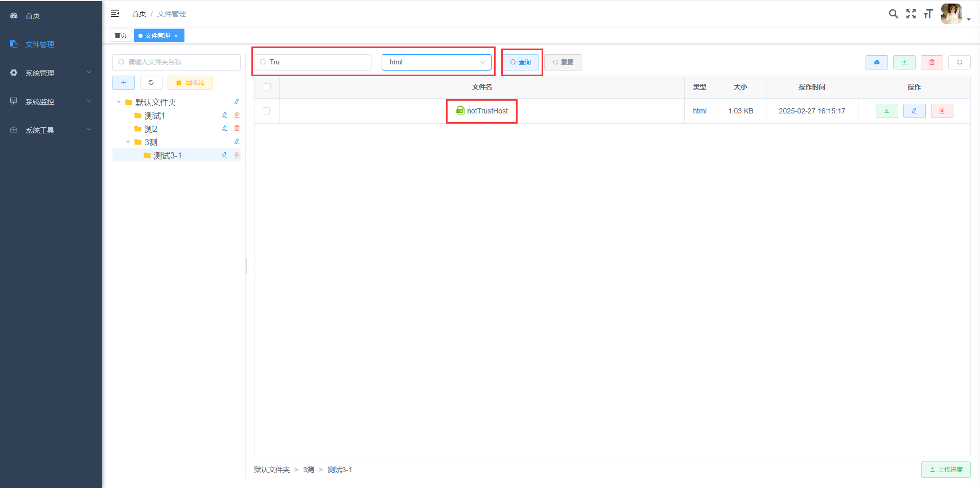Rename the 默认文件夹 folder via pencil icon
Screen dimensions: 980x488
[x=237, y=102]
